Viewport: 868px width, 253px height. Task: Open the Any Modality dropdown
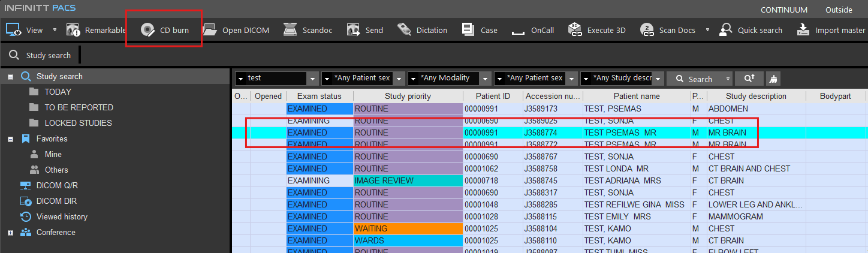(485, 79)
